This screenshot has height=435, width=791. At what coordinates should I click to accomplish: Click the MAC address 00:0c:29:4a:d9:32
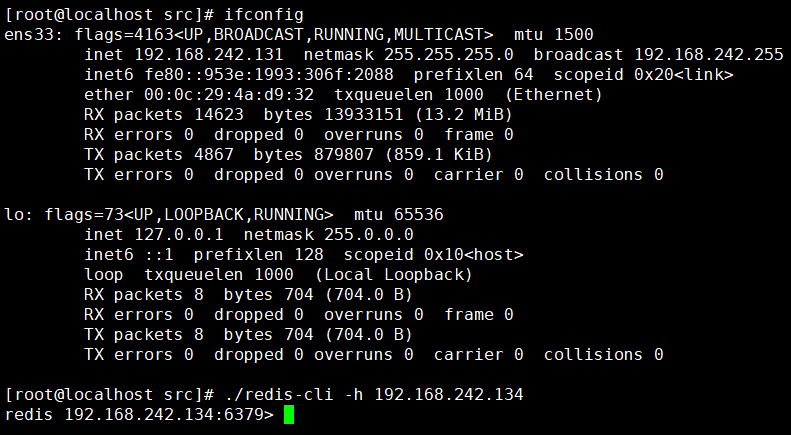coord(229,94)
